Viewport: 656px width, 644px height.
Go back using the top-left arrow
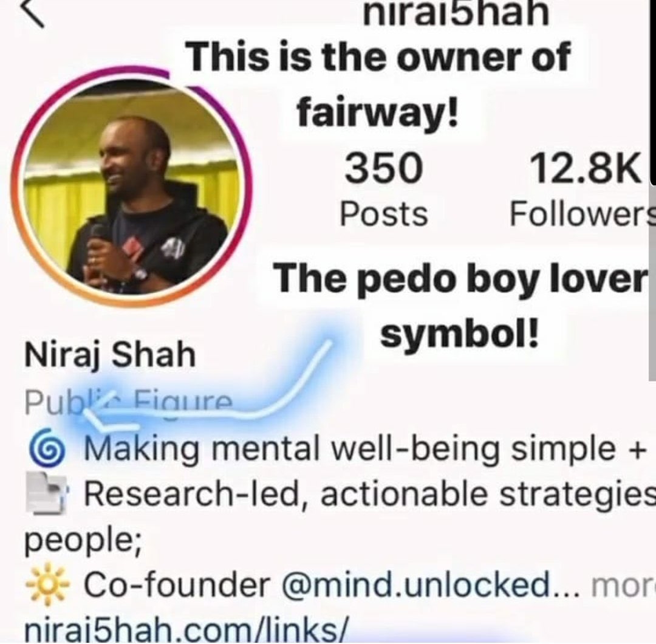[x=32, y=13]
